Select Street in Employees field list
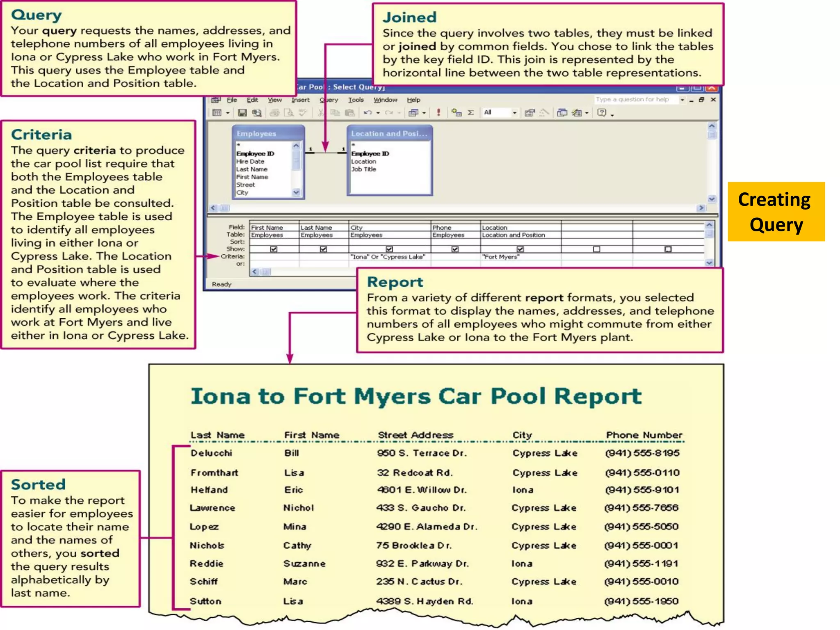This screenshot has height=630, width=840. click(245, 185)
